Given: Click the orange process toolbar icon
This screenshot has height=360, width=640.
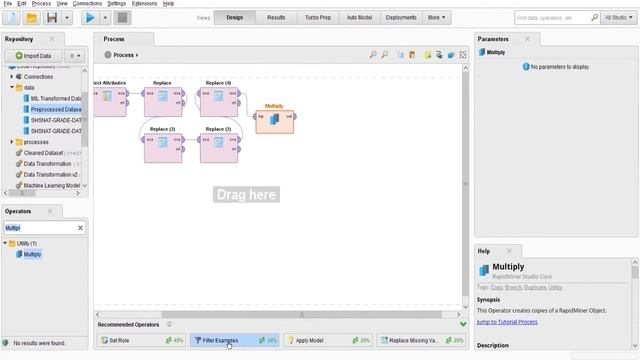Looking at the screenshot, I should 412,55.
